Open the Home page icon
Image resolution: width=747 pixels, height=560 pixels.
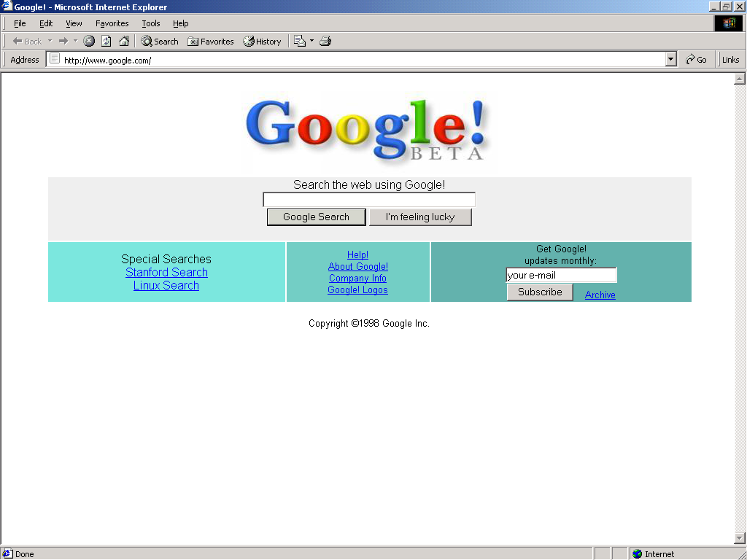click(x=125, y=41)
